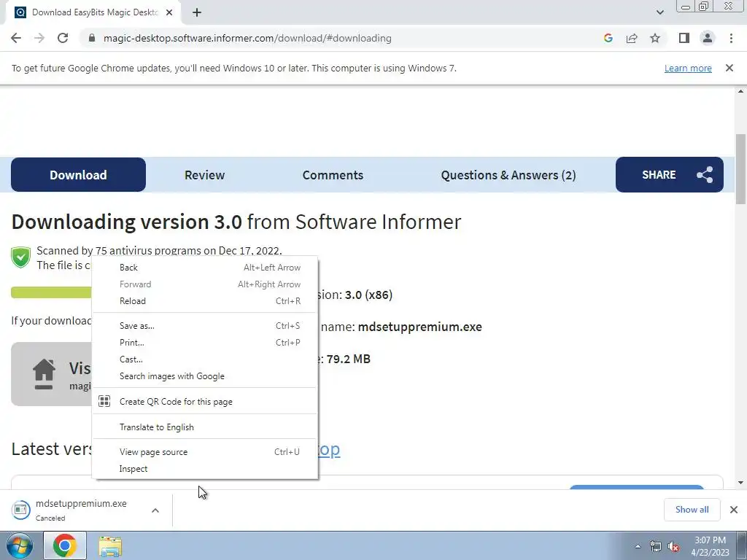Image resolution: width=747 pixels, height=560 pixels.
Task: Dismiss the Windows 7 update infobar
Action: click(x=729, y=68)
